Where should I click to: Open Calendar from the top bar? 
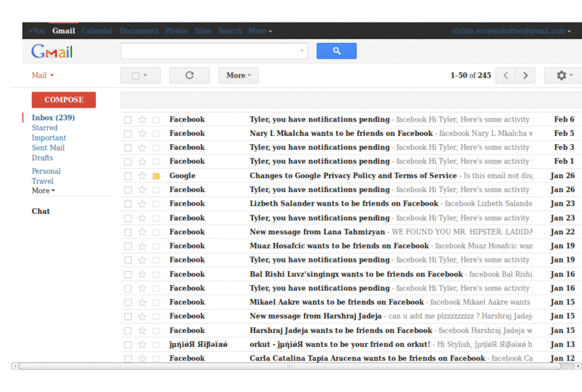[x=97, y=31]
